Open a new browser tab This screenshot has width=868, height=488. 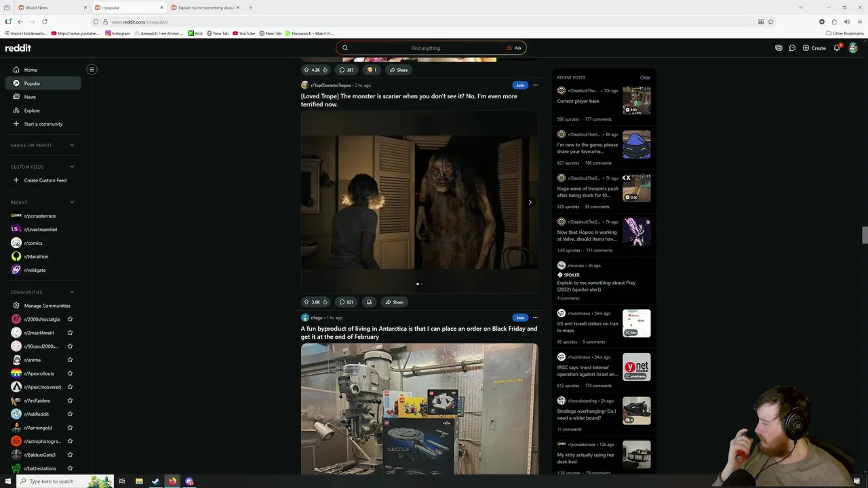click(251, 7)
